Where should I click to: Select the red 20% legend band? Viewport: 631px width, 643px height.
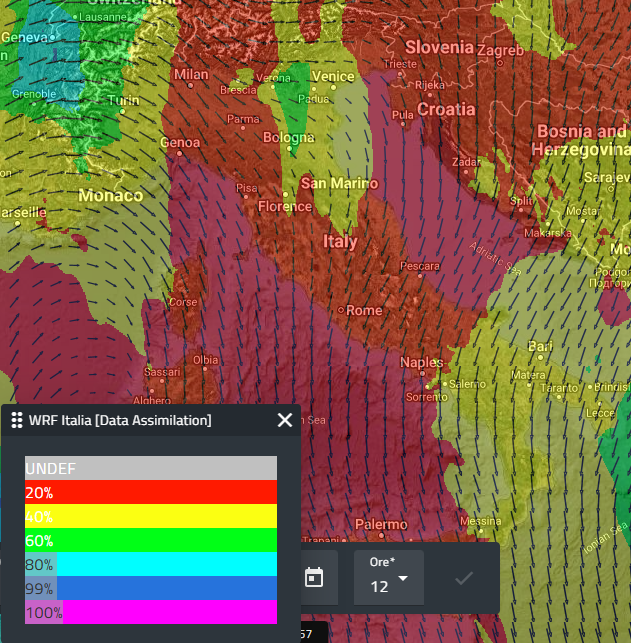pos(151,492)
